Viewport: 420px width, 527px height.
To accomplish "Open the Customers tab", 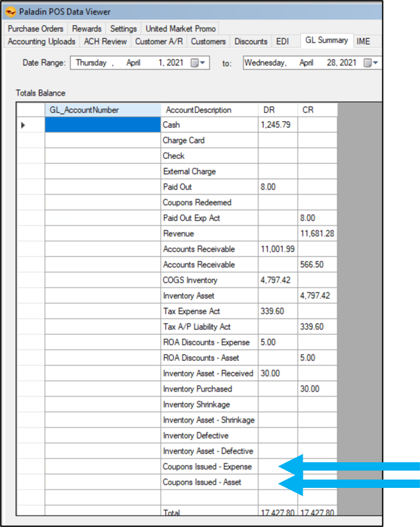I will tap(208, 41).
